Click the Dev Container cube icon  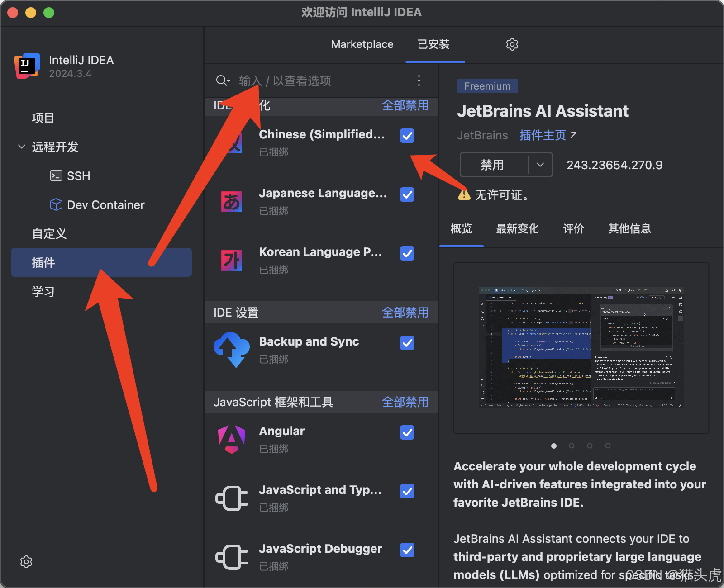click(x=56, y=204)
